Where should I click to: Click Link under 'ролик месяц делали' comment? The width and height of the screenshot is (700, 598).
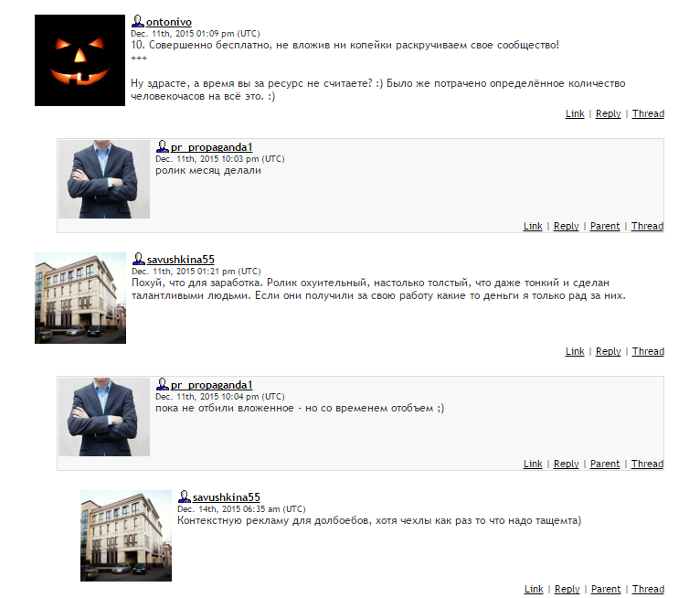(x=533, y=226)
